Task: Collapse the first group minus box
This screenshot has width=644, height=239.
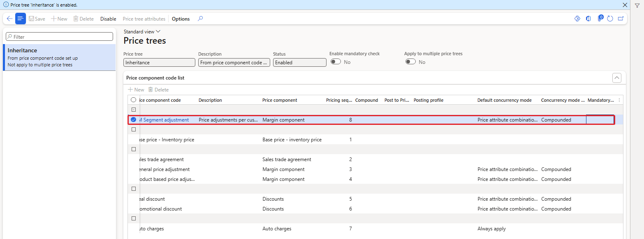Action: point(133,110)
